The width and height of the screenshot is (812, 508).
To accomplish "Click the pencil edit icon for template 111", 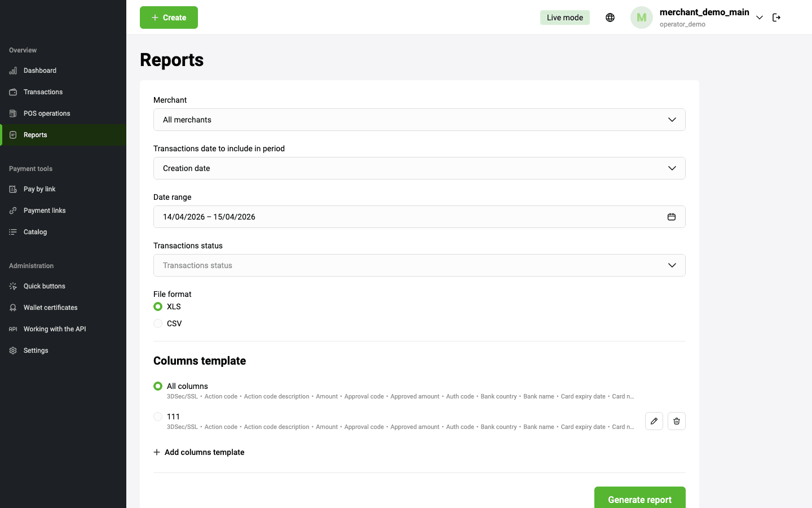I will click(x=654, y=421).
